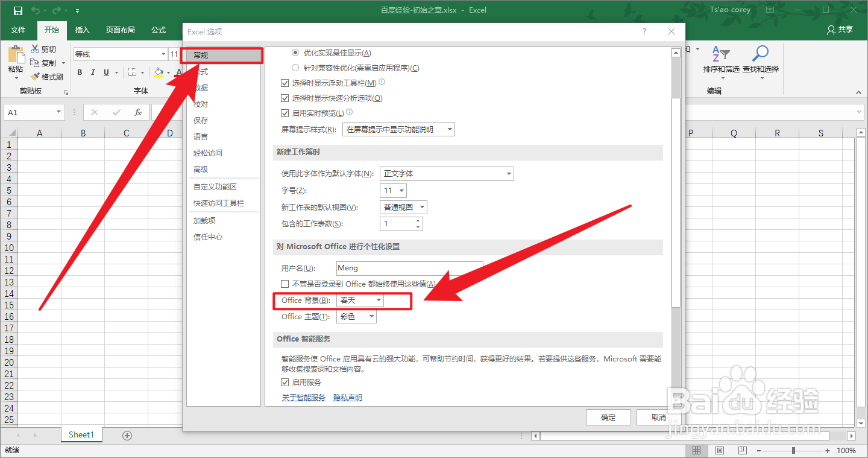868x458 pixels.
Task: Toggle Underline formatting
Action: point(107,72)
